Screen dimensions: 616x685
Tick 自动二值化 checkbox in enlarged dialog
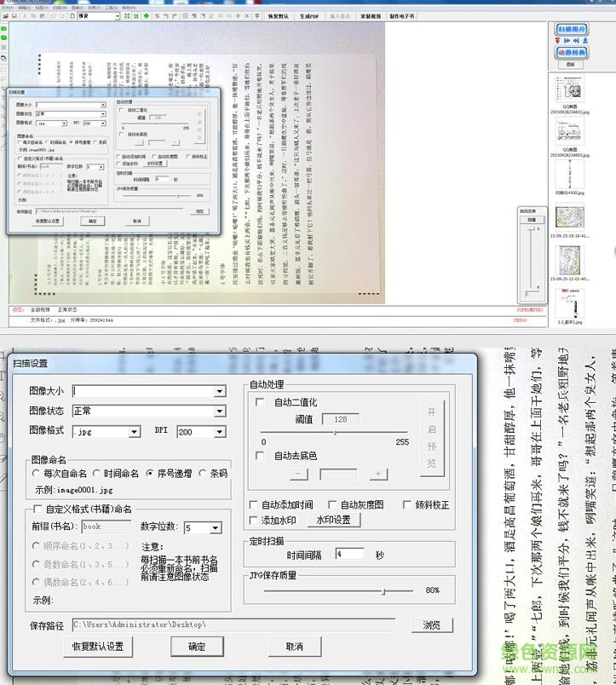click(x=260, y=402)
